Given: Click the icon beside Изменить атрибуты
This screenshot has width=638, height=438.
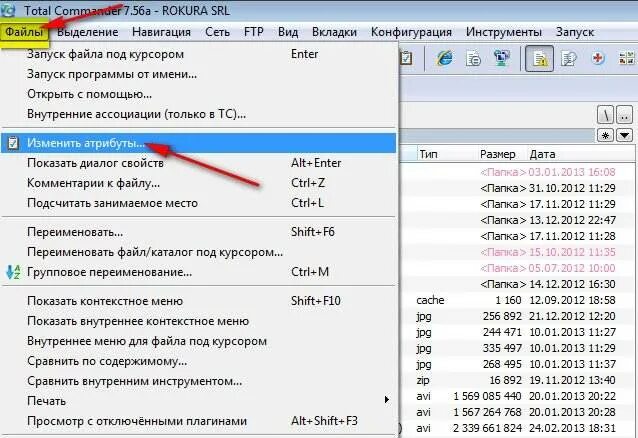Looking at the screenshot, I should coord(13,143).
